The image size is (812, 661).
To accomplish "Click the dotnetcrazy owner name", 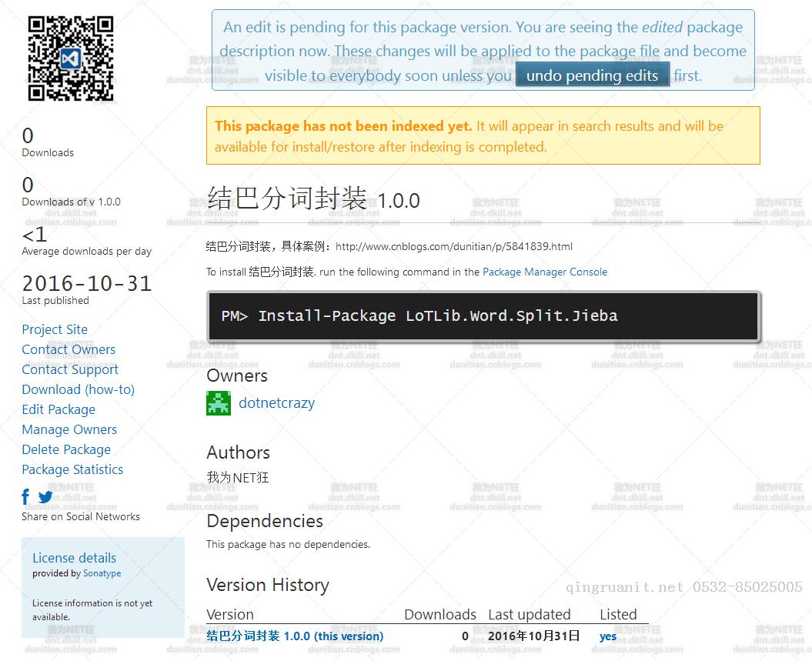I will [x=276, y=402].
